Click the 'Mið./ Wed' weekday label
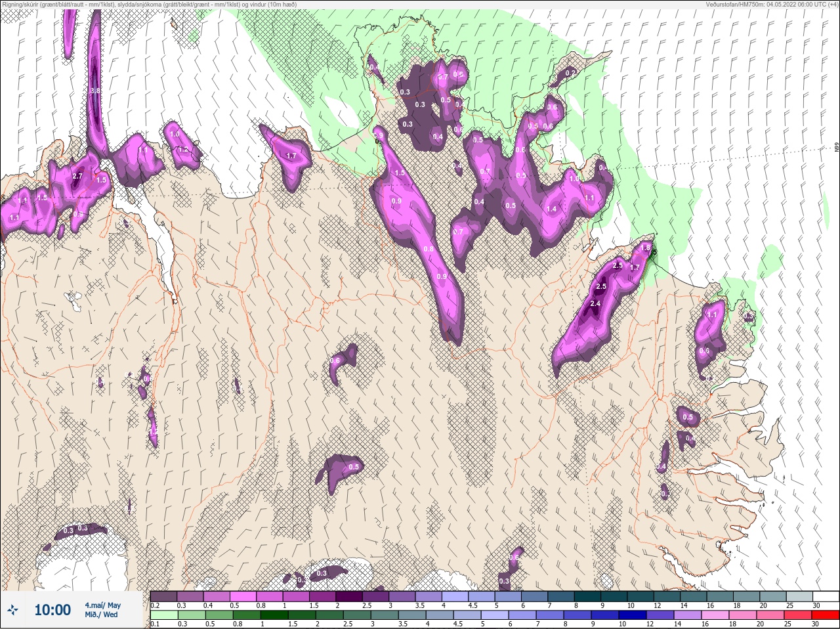The image size is (840, 629). pyautogui.click(x=101, y=615)
